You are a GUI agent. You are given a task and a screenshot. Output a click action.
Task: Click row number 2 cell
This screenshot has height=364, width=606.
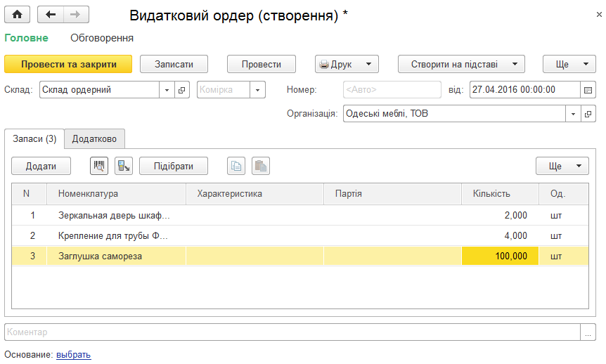[30, 235]
